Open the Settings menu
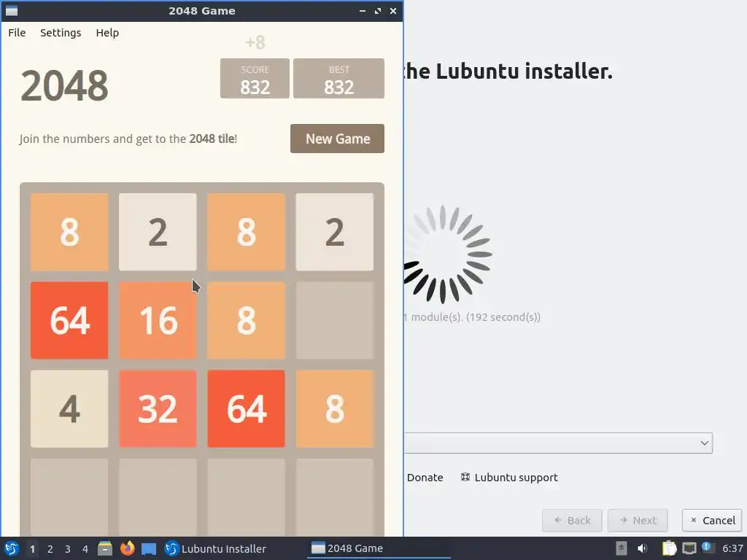The height and width of the screenshot is (560, 747). (61, 33)
